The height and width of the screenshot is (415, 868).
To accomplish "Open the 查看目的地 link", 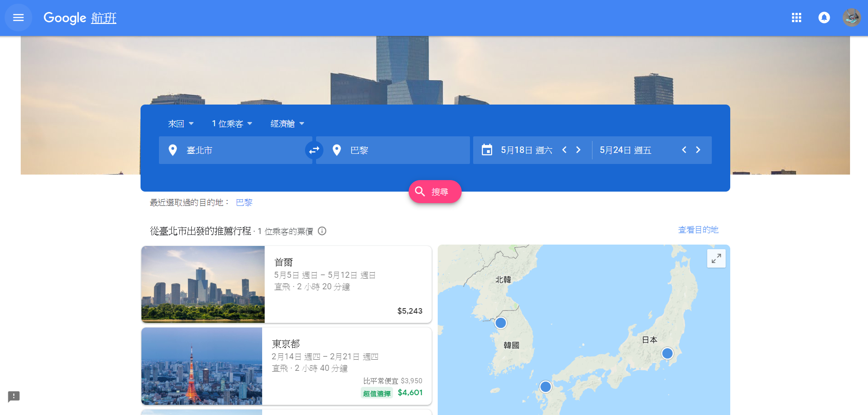I will pyautogui.click(x=698, y=230).
